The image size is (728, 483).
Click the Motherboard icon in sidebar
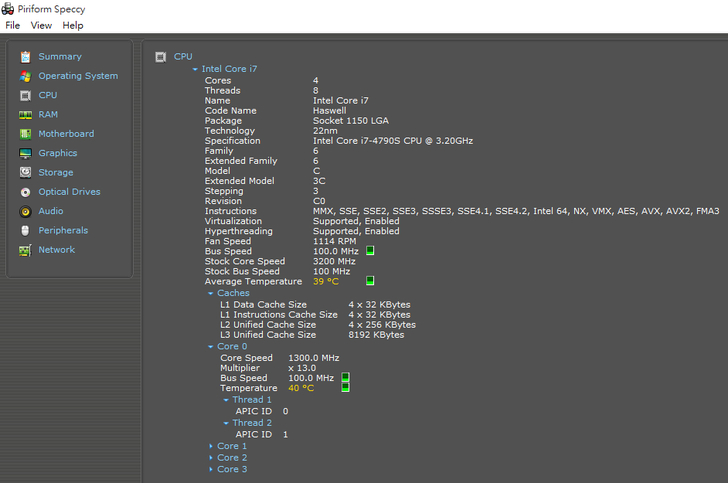(26, 134)
